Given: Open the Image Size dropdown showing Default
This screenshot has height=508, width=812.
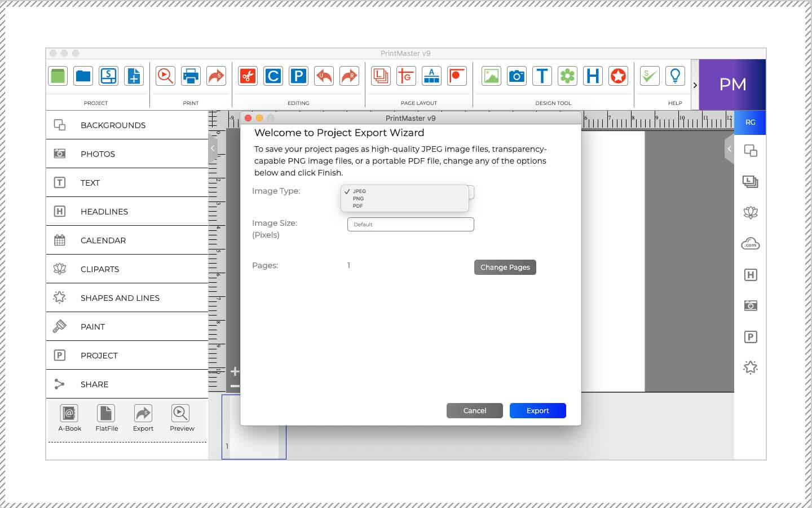Looking at the screenshot, I should click(x=411, y=224).
